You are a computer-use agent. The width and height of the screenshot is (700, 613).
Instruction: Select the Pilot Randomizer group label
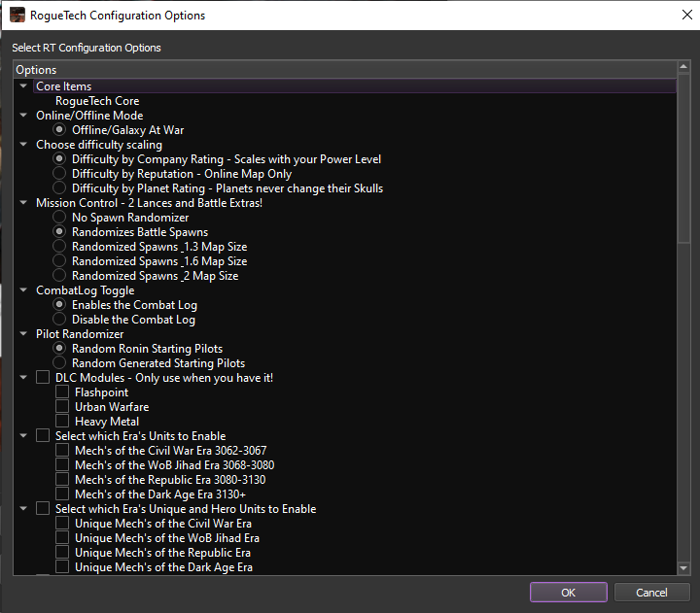[80, 334]
